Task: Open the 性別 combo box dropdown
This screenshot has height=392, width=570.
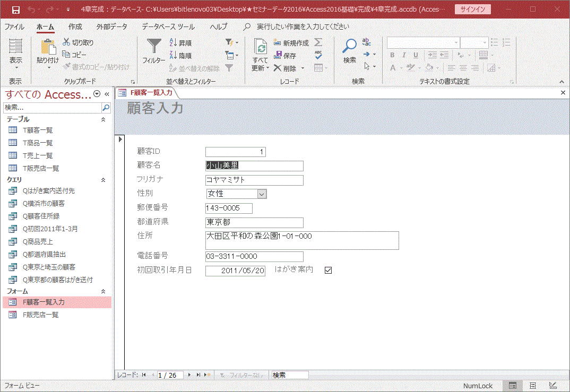Action: coord(262,194)
